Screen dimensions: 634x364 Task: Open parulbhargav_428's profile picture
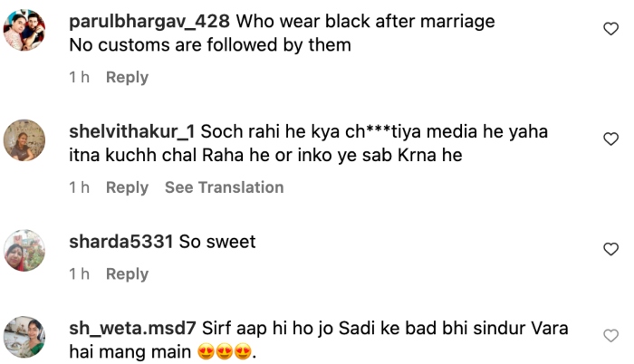pyautogui.click(x=24, y=35)
